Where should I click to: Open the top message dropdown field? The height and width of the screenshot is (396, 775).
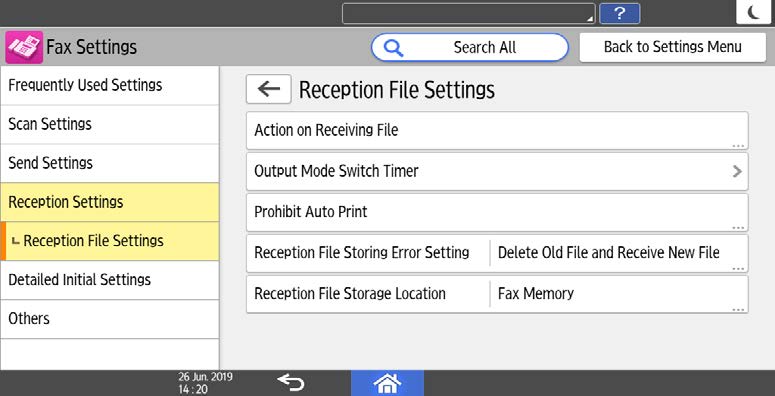[x=469, y=13]
